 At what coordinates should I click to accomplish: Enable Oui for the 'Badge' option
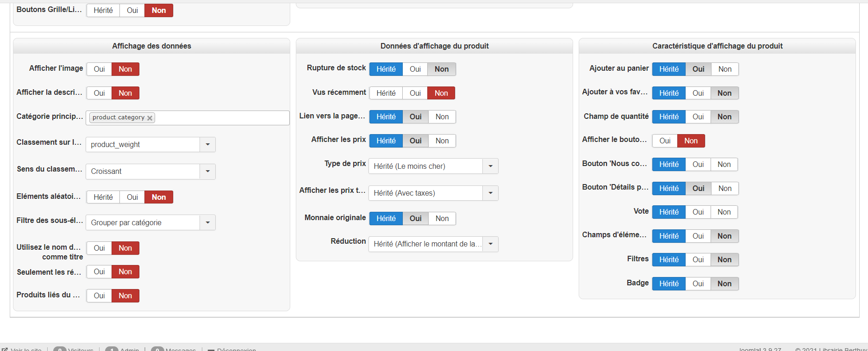click(x=698, y=284)
